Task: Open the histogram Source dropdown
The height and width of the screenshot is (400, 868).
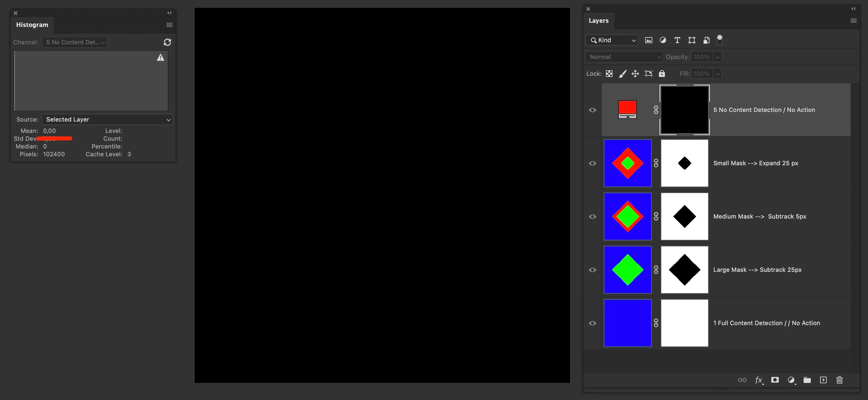Action: [x=107, y=119]
